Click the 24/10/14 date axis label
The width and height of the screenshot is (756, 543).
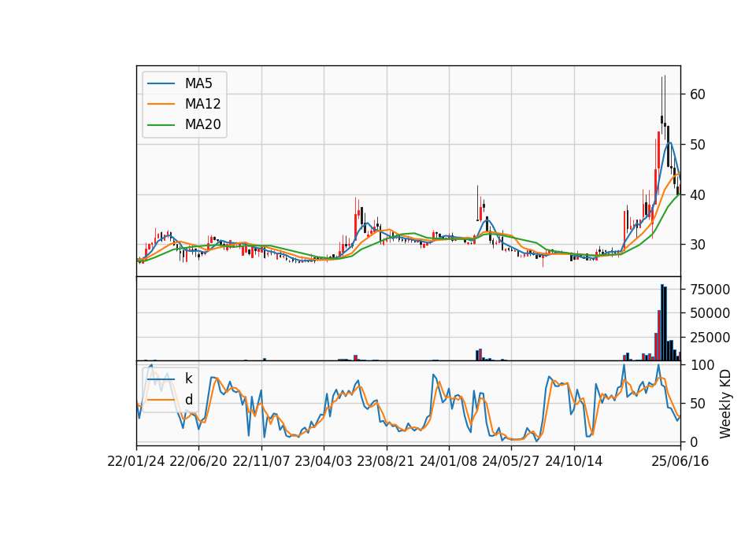click(x=574, y=462)
